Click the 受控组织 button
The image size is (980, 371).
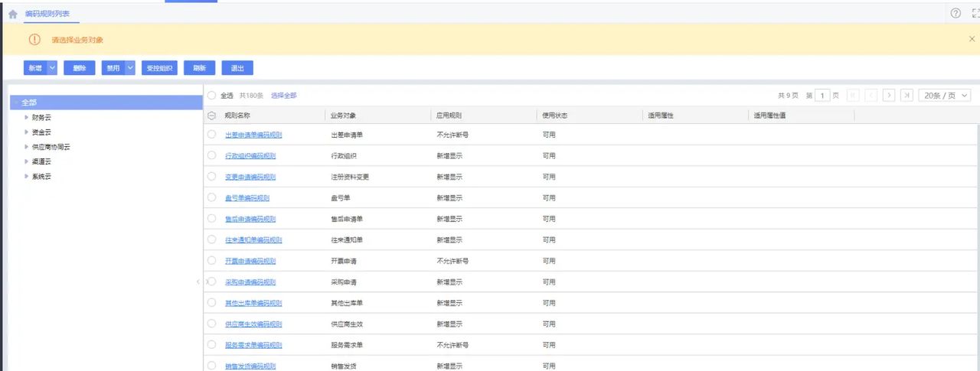[x=159, y=68]
